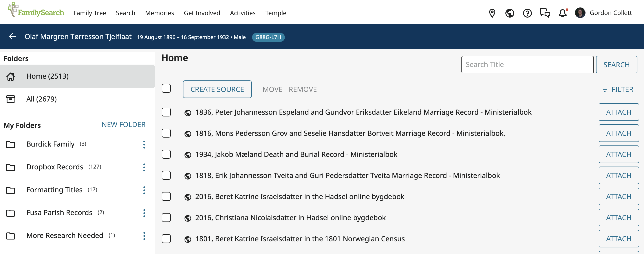Click globe icon beside 1801 Norwegian Census record
This screenshot has height=254, width=644.
(188, 239)
